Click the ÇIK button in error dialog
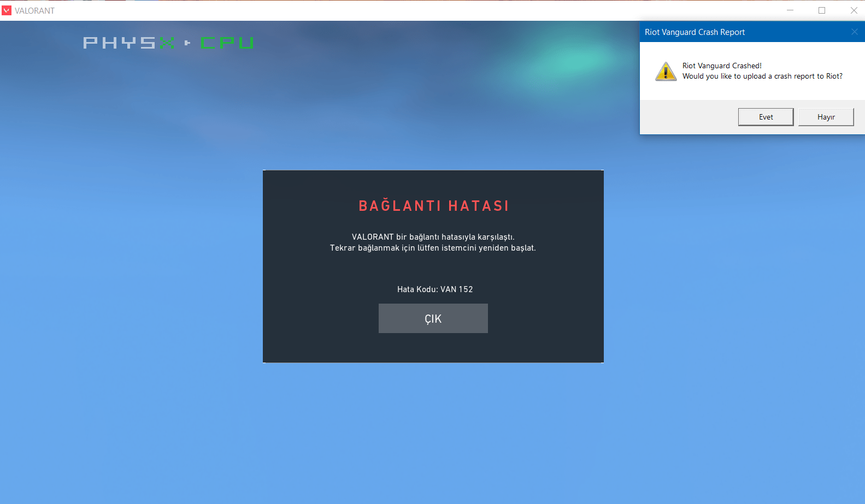 pyautogui.click(x=433, y=318)
